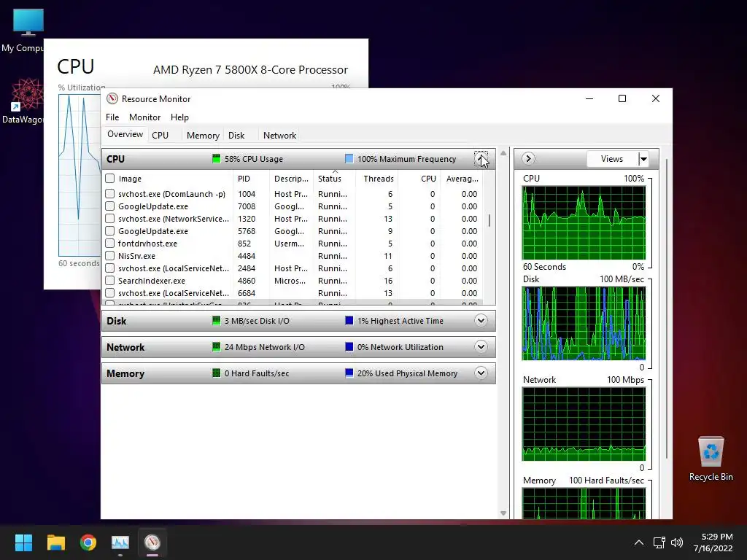The width and height of the screenshot is (747, 560).
Task: Sort by the CPU column header
Action: 419,179
